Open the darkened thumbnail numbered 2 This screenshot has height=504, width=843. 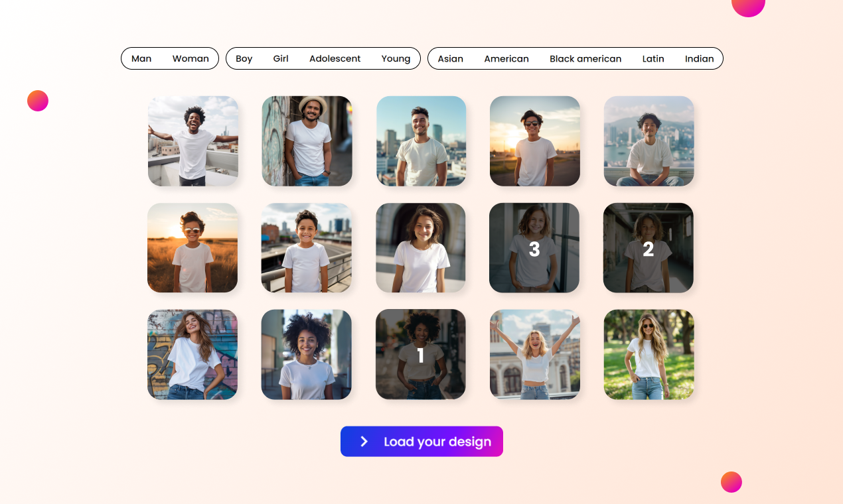pyautogui.click(x=649, y=248)
